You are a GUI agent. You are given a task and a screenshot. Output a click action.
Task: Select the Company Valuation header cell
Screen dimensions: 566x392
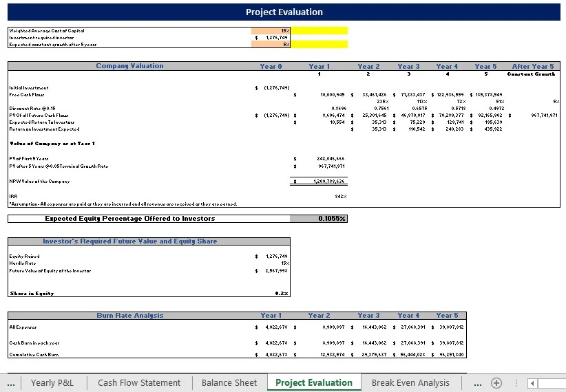(x=129, y=66)
